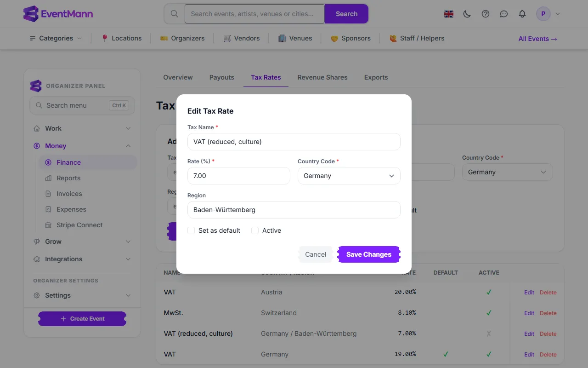588x368 pixels.
Task: Open Reports in the Money menu
Action: pyautogui.click(x=68, y=178)
